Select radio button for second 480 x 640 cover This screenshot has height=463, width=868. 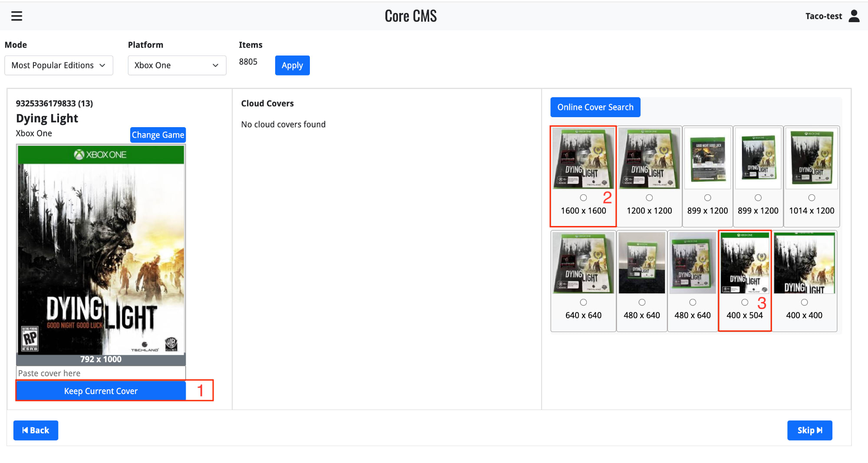pyautogui.click(x=693, y=302)
